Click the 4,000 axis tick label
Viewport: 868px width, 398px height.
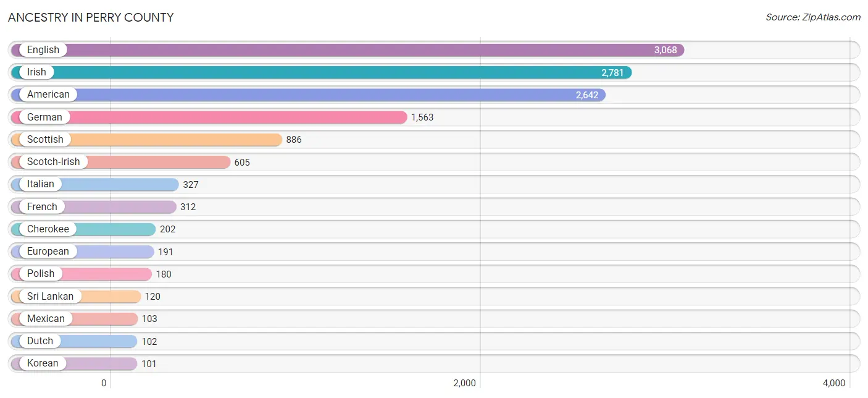pyautogui.click(x=834, y=383)
